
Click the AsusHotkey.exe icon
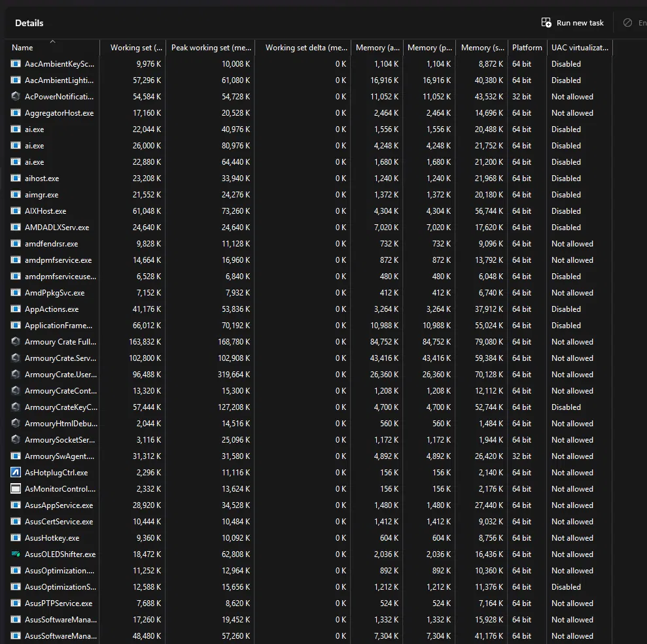click(16, 538)
